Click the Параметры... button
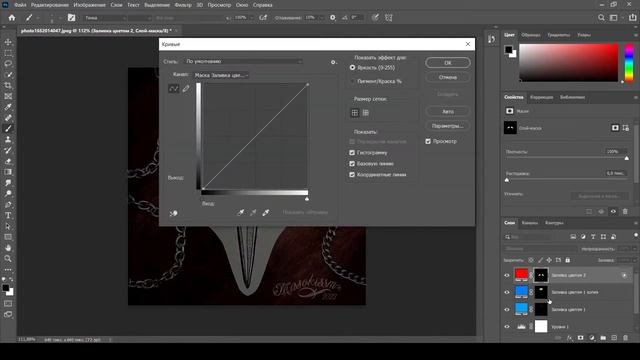This screenshot has height=360, width=640. coord(448,126)
